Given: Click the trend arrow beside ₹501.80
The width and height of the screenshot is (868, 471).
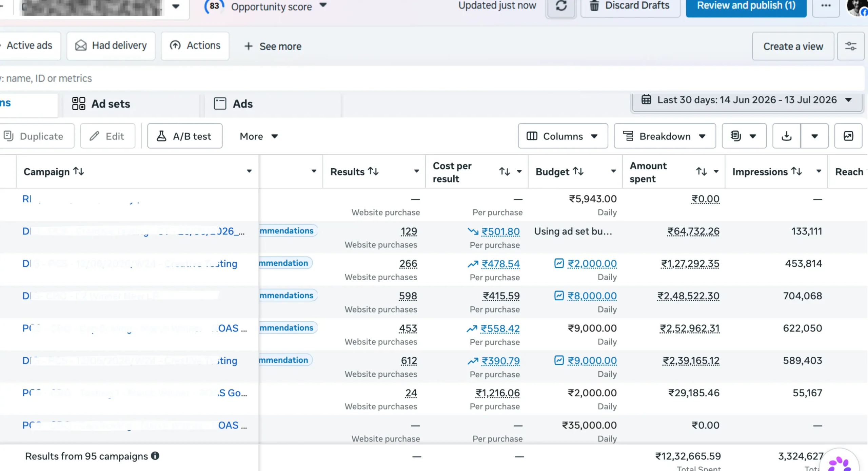Looking at the screenshot, I should pyautogui.click(x=473, y=231).
